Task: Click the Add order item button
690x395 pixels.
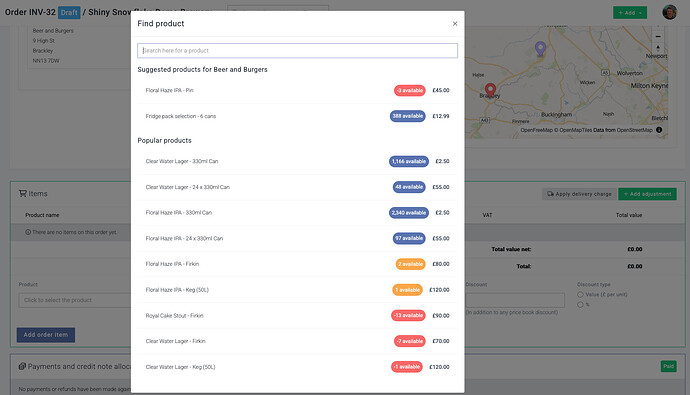Action: pos(46,335)
